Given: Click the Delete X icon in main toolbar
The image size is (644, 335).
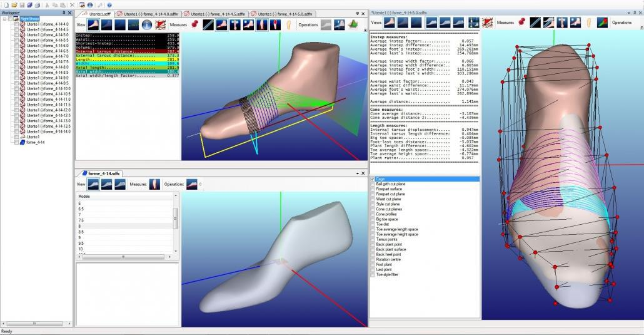Looking at the screenshot, I should (x=72, y=5).
